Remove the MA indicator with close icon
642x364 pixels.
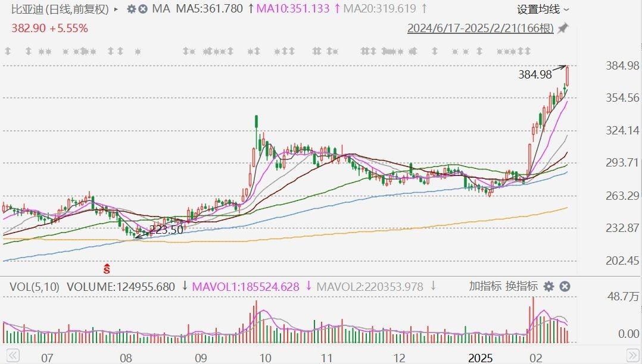pos(143,9)
